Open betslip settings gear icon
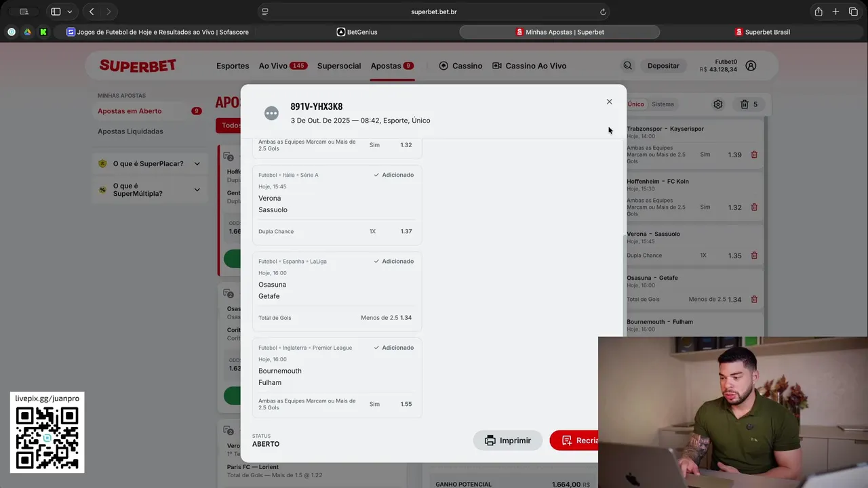 coord(718,104)
